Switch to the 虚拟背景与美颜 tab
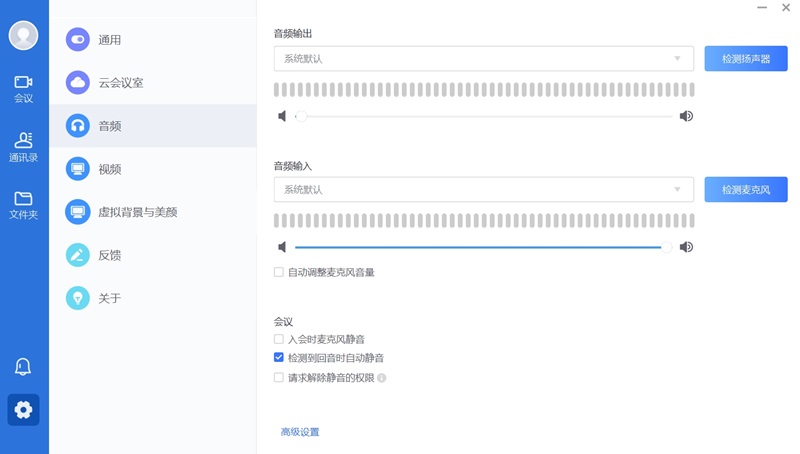 click(x=137, y=212)
